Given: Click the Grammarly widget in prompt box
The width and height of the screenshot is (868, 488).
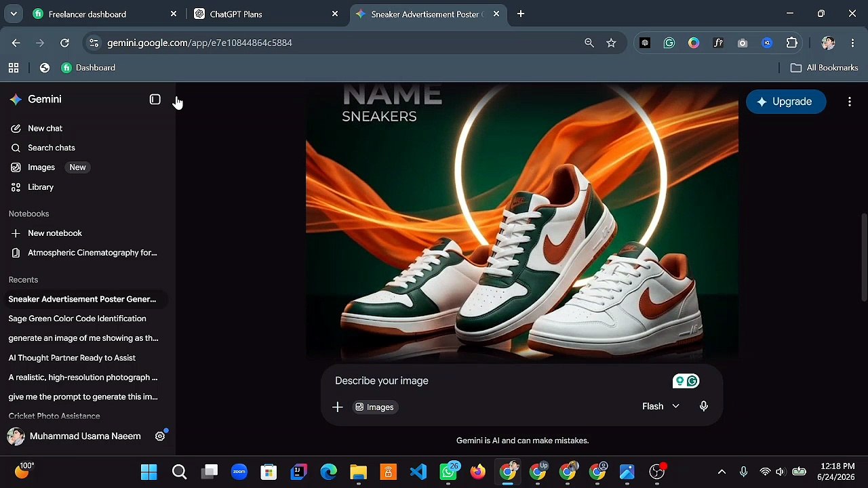Looking at the screenshot, I should pyautogui.click(x=686, y=381).
